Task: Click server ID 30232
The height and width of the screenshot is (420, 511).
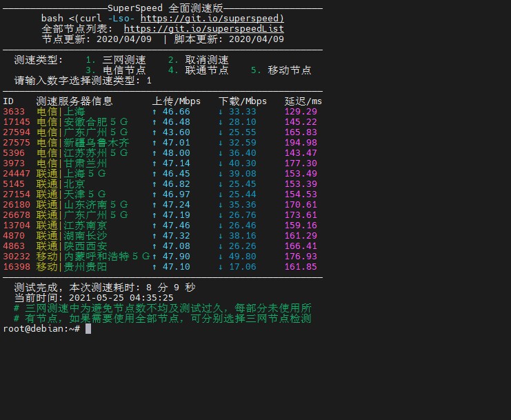Action: coord(17,257)
